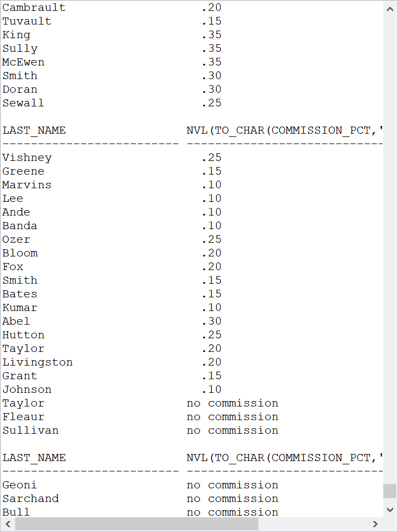
Task: Click the name Vishney in the output
Action: pyautogui.click(x=27, y=158)
